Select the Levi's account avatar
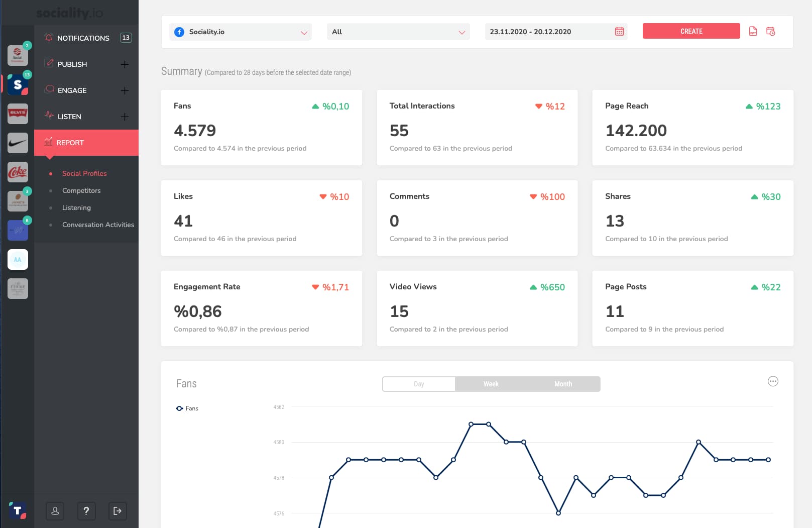Image resolution: width=812 pixels, height=528 pixels. click(18, 114)
